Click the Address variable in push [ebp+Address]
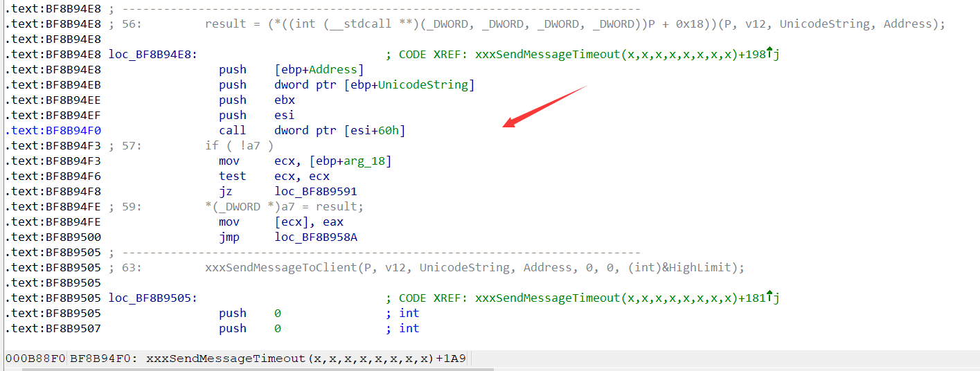The height and width of the screenshot is (371, 980). click(333, 69)
